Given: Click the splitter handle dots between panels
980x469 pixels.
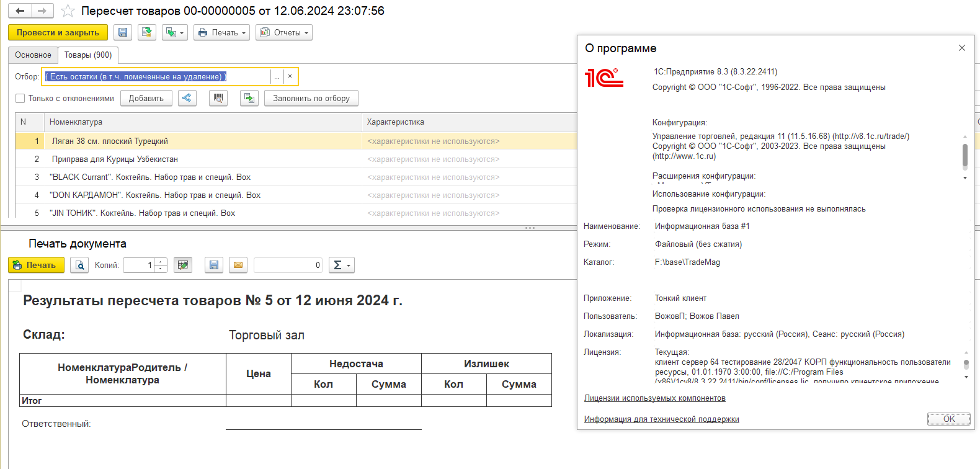Looking at the screenshot, I should 530,228.
